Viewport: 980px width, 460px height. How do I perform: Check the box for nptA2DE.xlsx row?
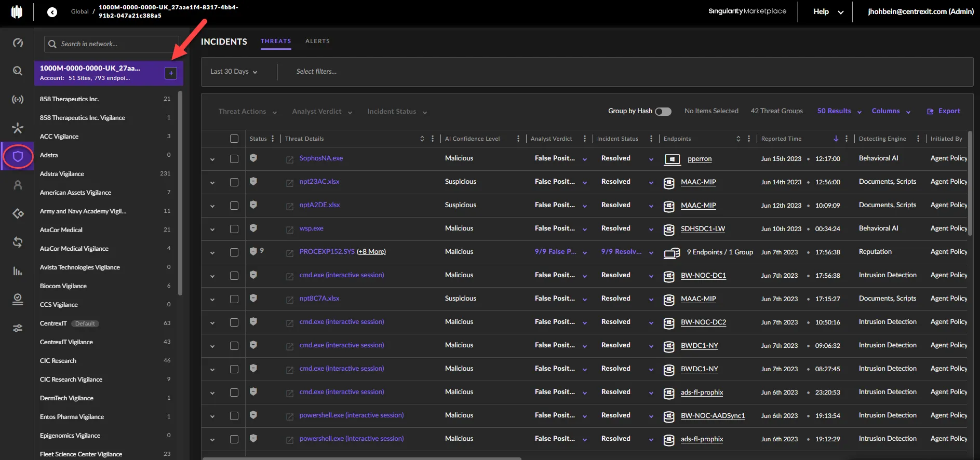234,206
